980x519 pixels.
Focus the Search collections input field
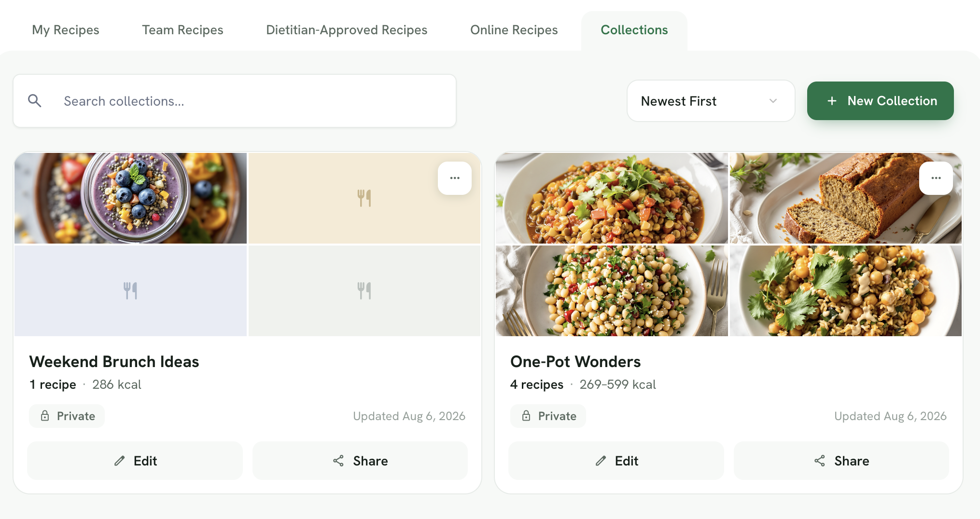235,101
